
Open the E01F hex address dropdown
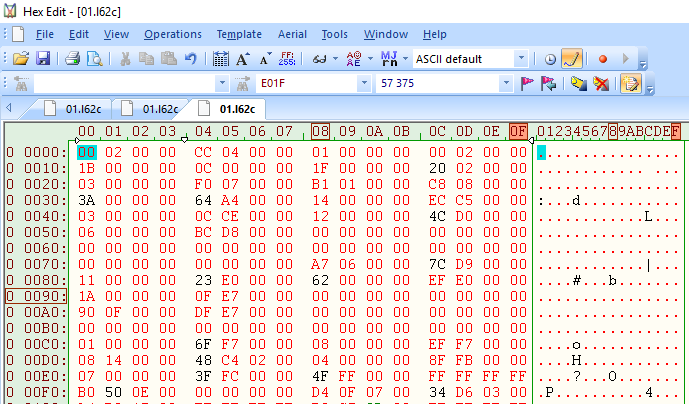364,83
